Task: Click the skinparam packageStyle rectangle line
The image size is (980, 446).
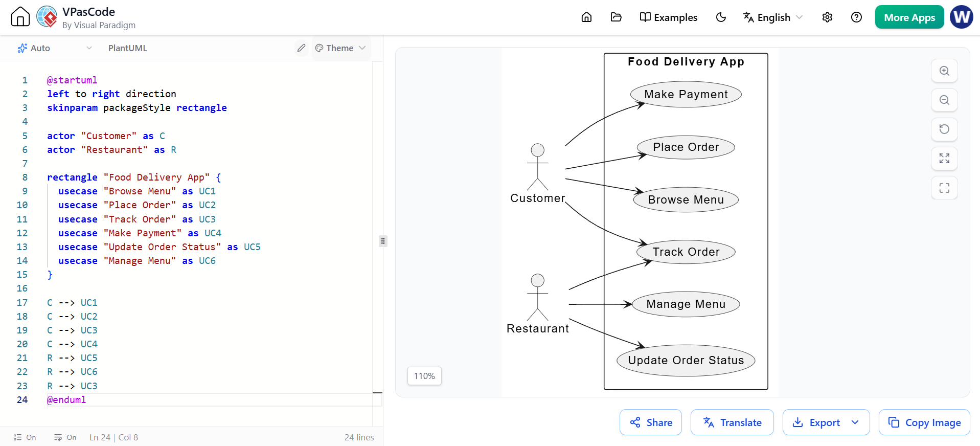Action: click(137, 107)
